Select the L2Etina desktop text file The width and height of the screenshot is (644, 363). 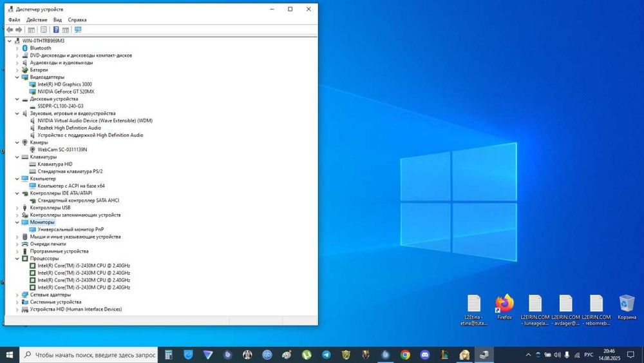474,310
